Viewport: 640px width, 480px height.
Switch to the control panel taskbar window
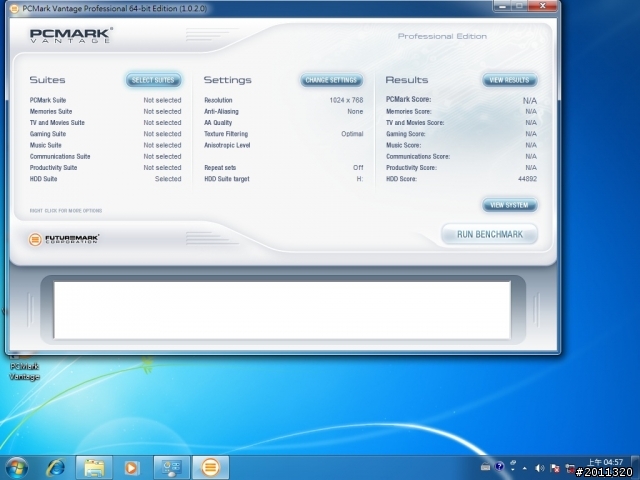171,468
